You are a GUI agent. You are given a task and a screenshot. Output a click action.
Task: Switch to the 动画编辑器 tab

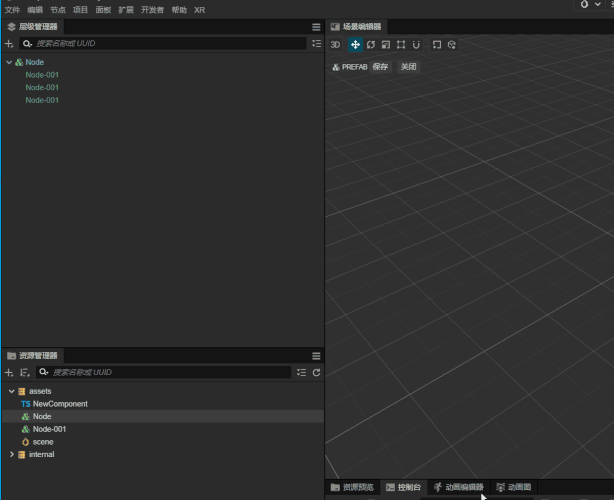tap(459, 487)
